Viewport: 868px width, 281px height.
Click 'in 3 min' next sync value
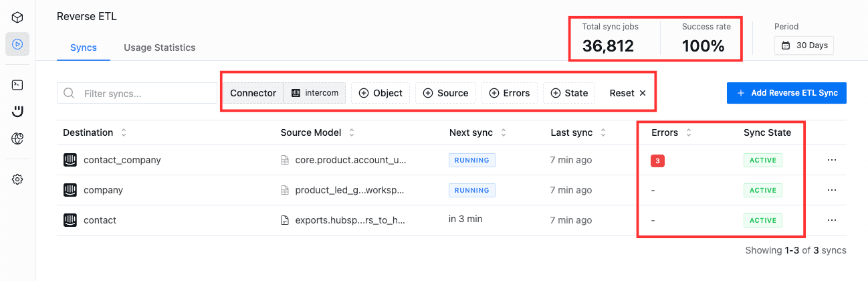pyautogui.click(x=465, y=219)
